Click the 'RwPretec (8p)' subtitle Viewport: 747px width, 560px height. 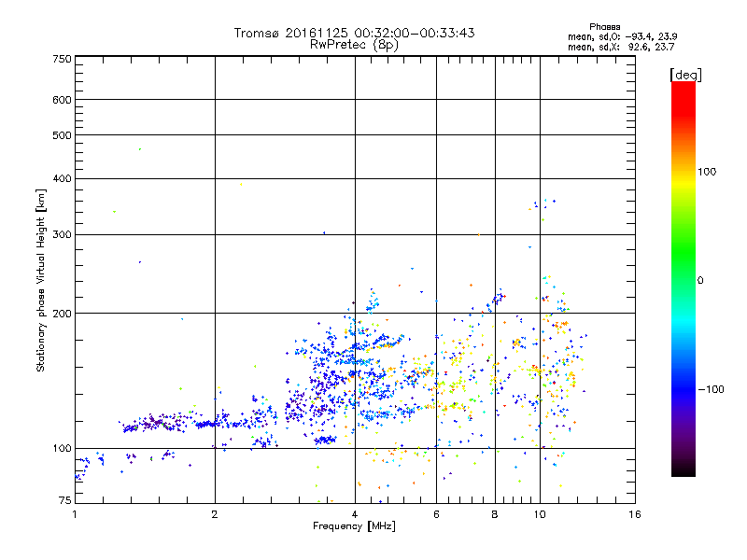tap(354, 45)
